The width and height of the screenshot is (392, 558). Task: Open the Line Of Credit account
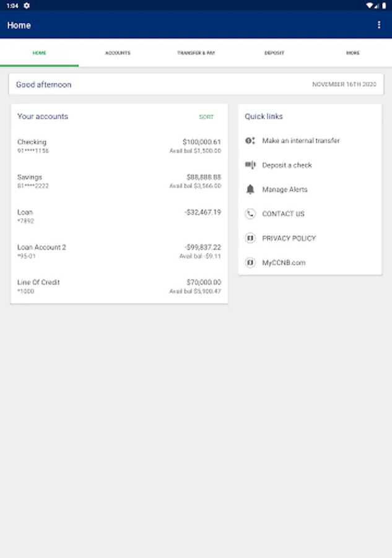pos(119,286)
